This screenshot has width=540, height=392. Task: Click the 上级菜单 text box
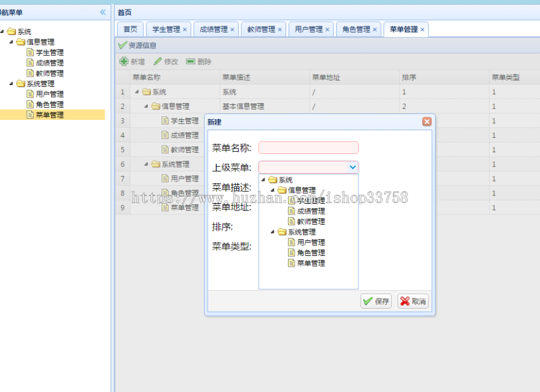pos(304,167)
